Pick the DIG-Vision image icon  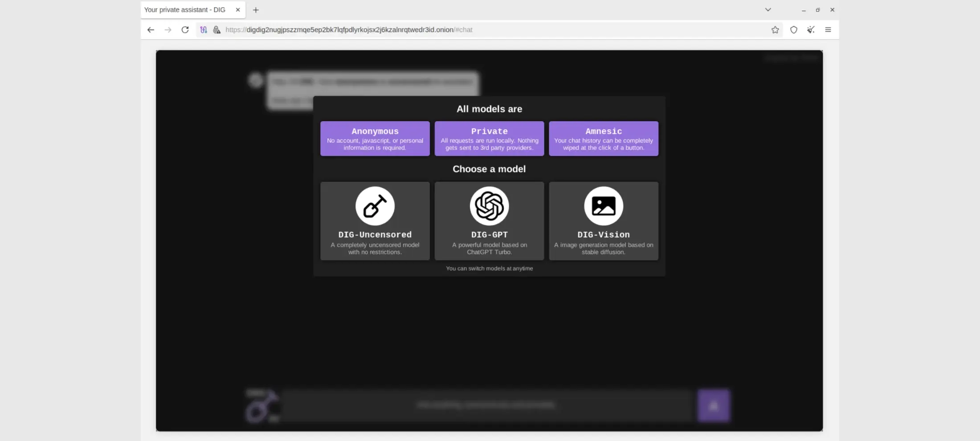[603, 206]
